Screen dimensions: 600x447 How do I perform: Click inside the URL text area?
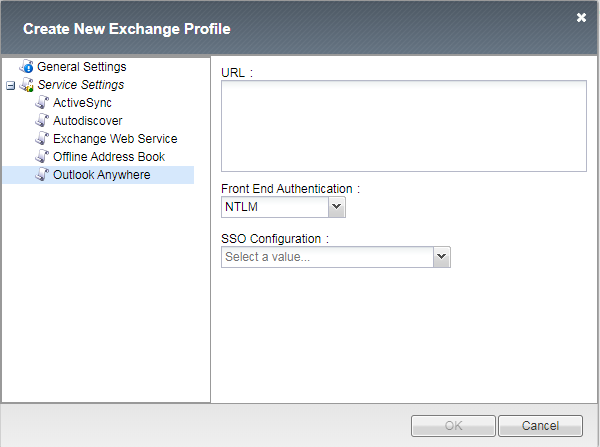(x=403, y=126)
